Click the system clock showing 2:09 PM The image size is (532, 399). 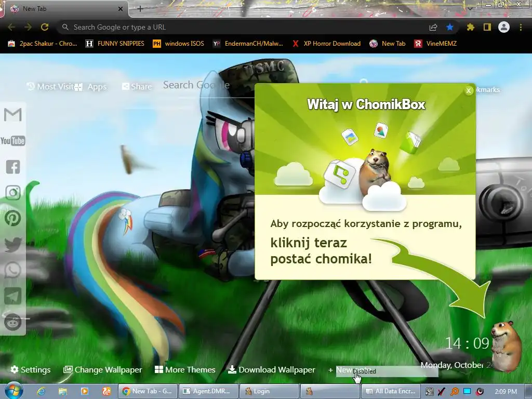pyautogui.click(x=506, y=392)
